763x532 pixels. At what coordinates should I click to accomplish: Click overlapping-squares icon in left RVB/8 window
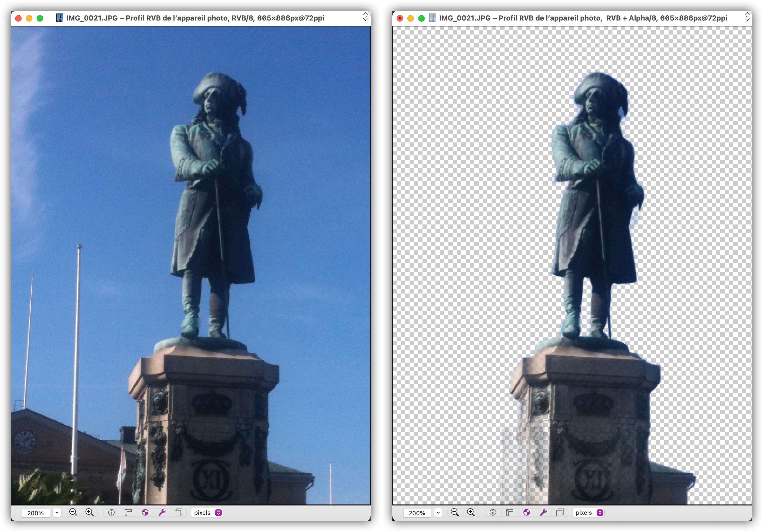tap(178, 512)
